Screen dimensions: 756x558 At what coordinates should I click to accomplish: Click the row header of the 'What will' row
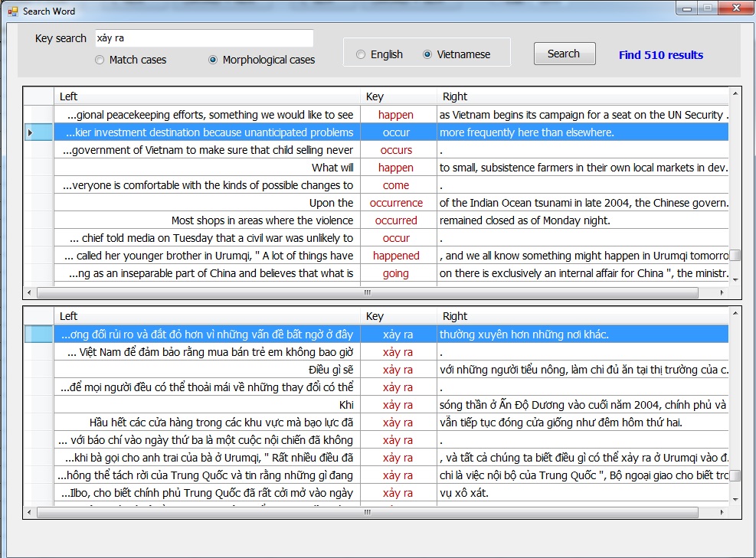[38, 168]
